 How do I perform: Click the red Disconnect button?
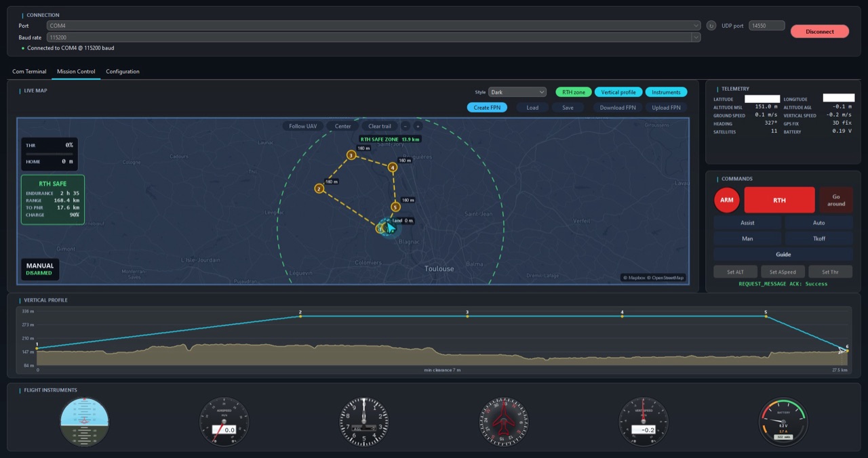pos(820,31)
